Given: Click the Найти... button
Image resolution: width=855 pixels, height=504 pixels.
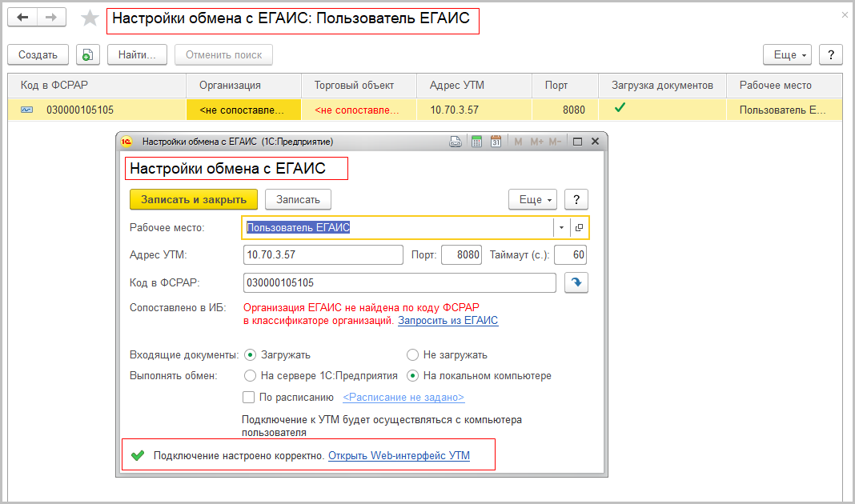Looking at the screenshot, I should tap(138, 54).
